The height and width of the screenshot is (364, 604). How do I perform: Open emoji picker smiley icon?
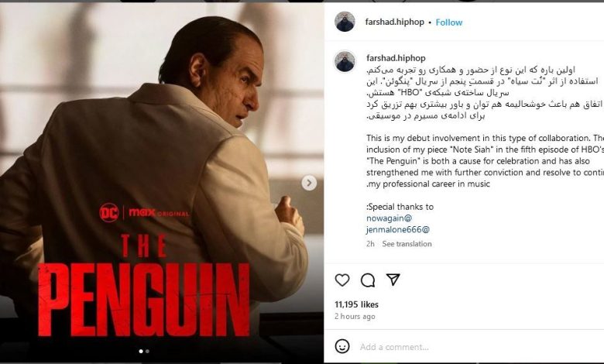click(x=342, y=346)
